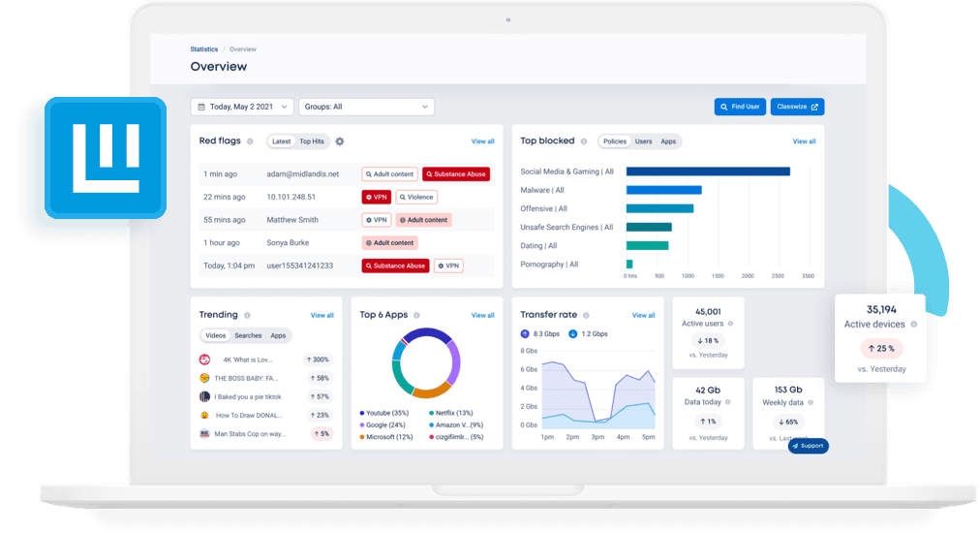Click the calendar icon in date picker
The height and width of the screenshot is (533, 980).
[x=201, y=107]
